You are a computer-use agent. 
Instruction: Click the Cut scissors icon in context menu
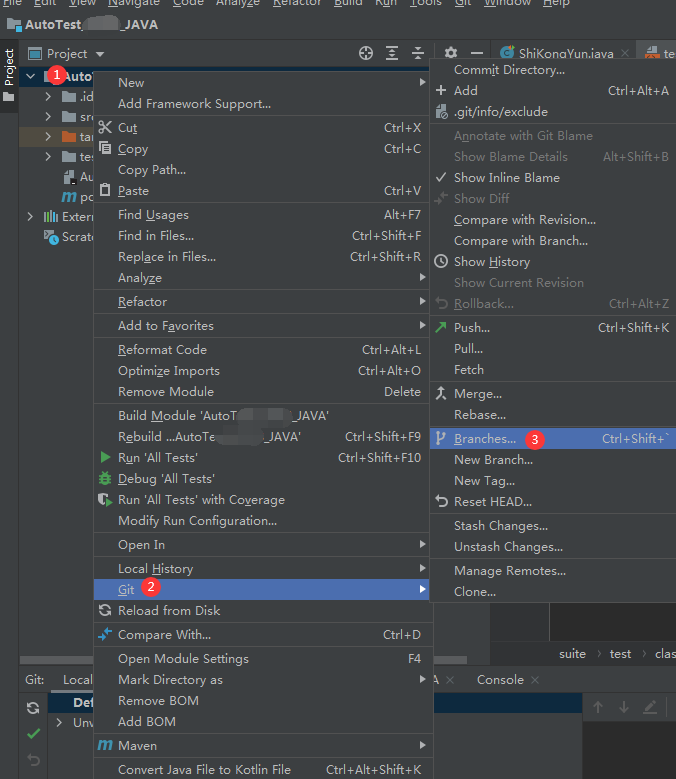tap(105, 128)
